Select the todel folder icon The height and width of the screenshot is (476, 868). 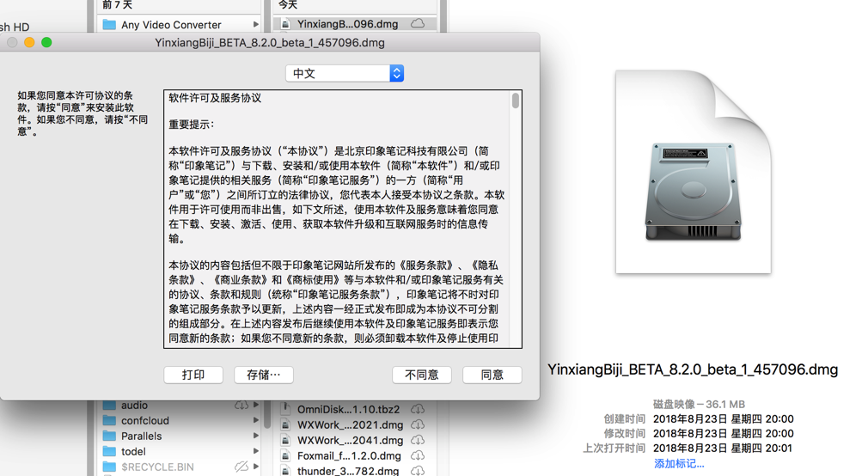coord(109,451)
